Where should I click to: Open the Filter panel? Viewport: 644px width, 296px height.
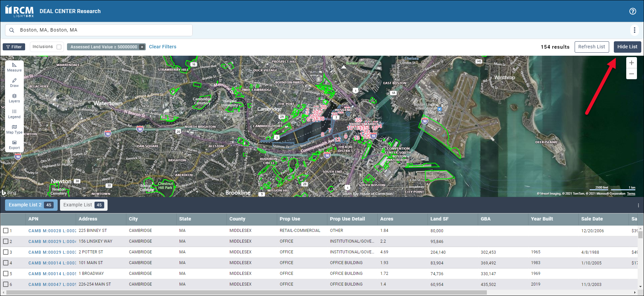14,47
